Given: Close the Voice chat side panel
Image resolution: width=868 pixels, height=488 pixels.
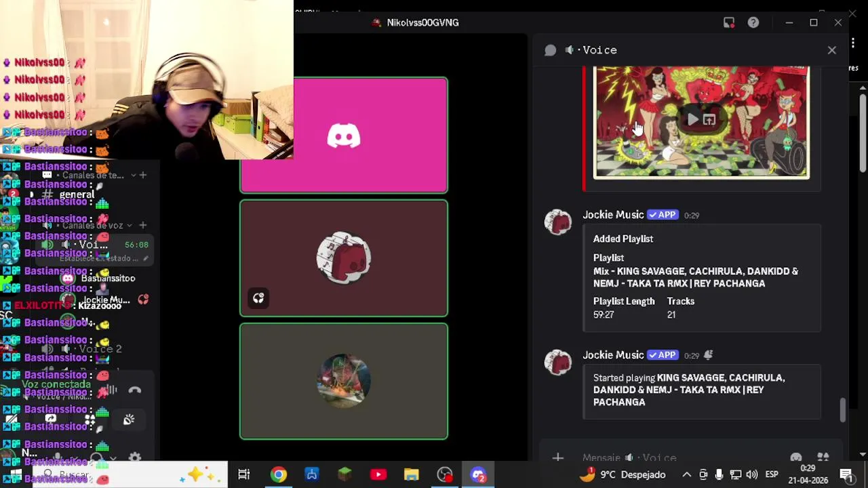Looking at the screenshot, I should point(832,50).
